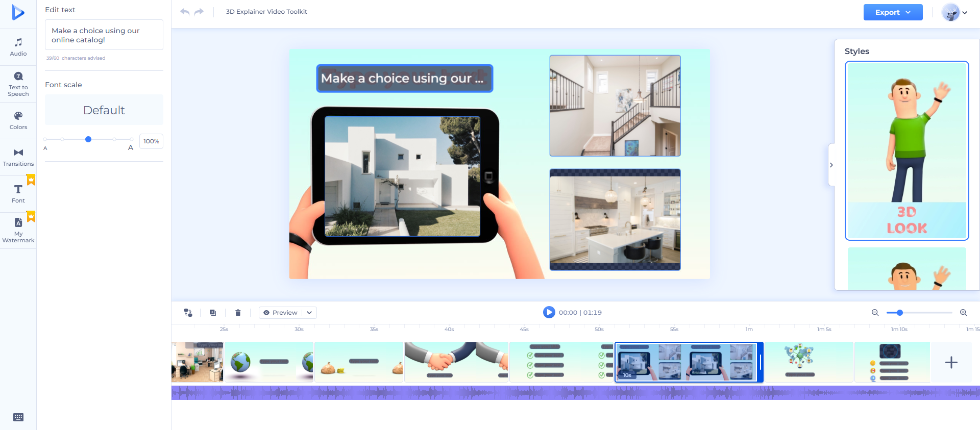
Task: Click the 1m timeline marker
Action: (x=749, y=330)
